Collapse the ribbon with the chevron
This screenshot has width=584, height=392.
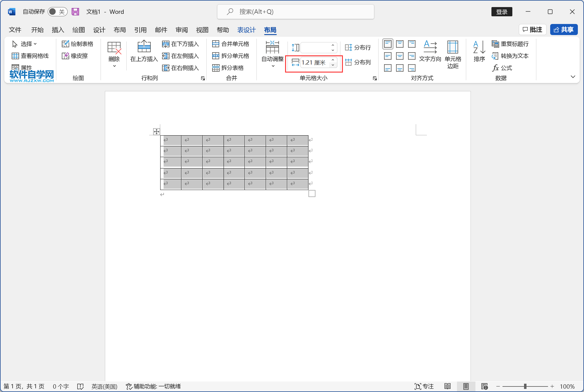click(573, 77)
